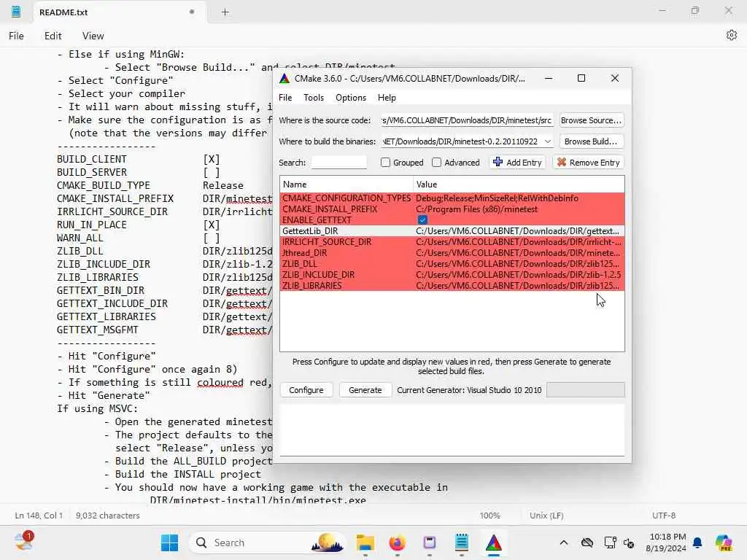747x560 pixels.
Task: Open Copilot preview icon
Action: [x=724, y=542]
